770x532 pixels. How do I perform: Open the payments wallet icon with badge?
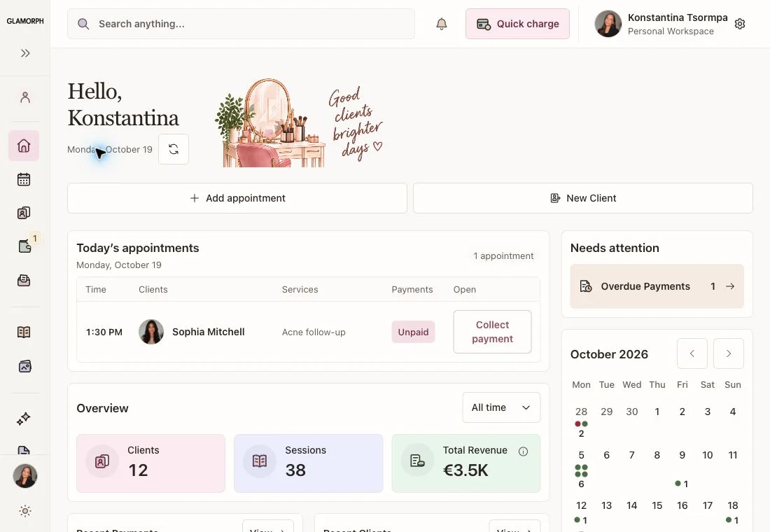coord(24,246)
